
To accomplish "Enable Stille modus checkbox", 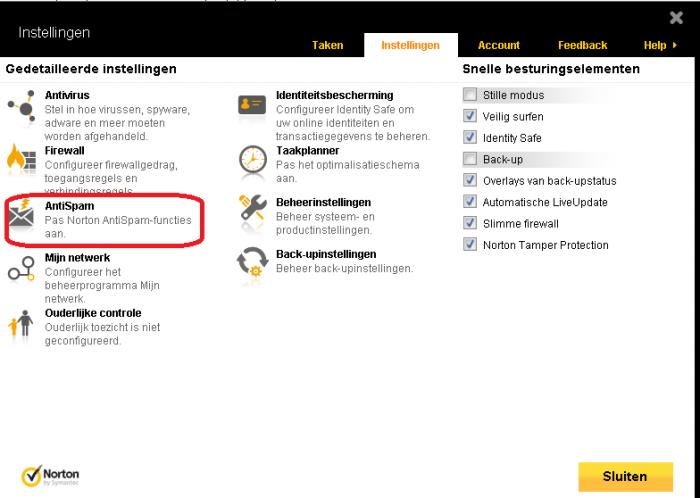I will pyautogui.click(x=470, y=95).
